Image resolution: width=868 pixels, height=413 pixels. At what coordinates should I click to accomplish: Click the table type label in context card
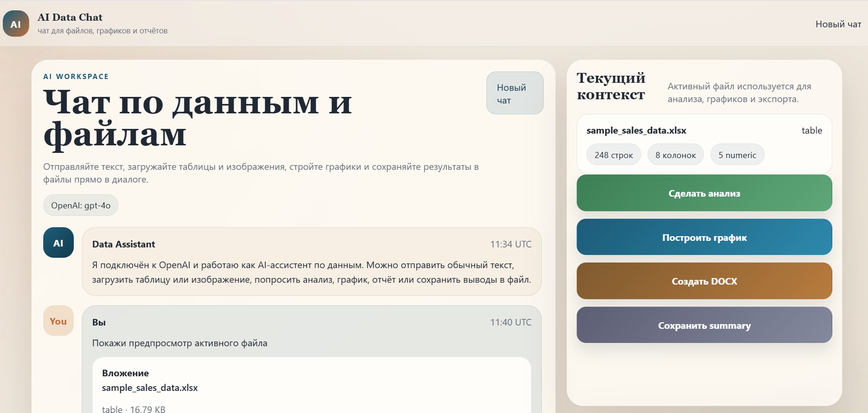click(812, 130)
